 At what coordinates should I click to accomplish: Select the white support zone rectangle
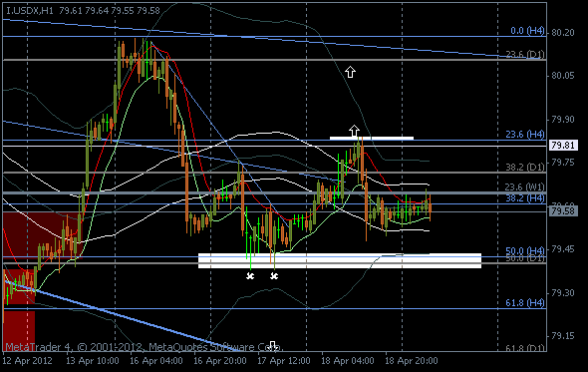pos(340,261)
